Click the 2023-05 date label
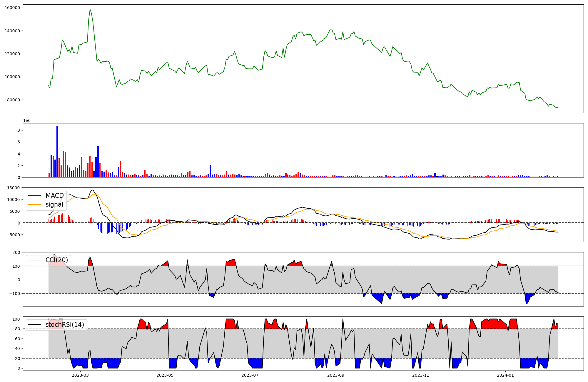The image size is (588, 382). [165, 375]
